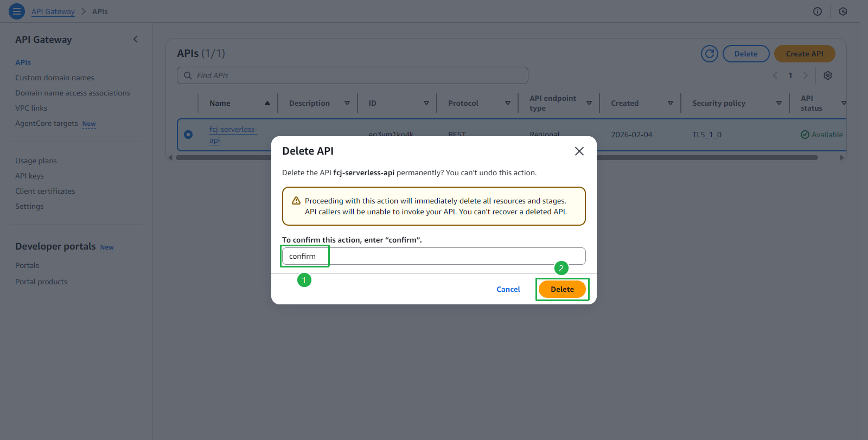Open Portal products page
The width and height of the screenshot is (868, 440).
click(x=41, y=282)
